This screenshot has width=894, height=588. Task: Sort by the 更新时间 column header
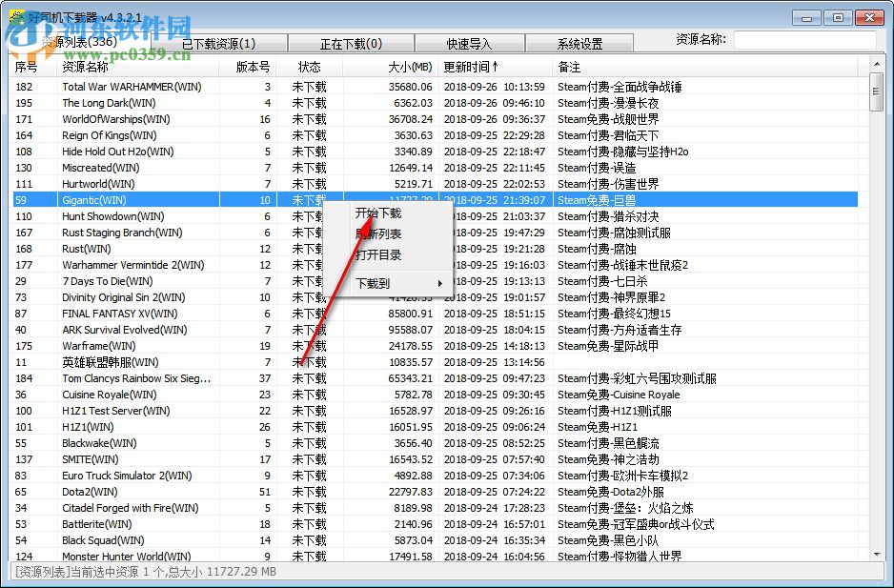pyautogui.click(x=495, y=67)
